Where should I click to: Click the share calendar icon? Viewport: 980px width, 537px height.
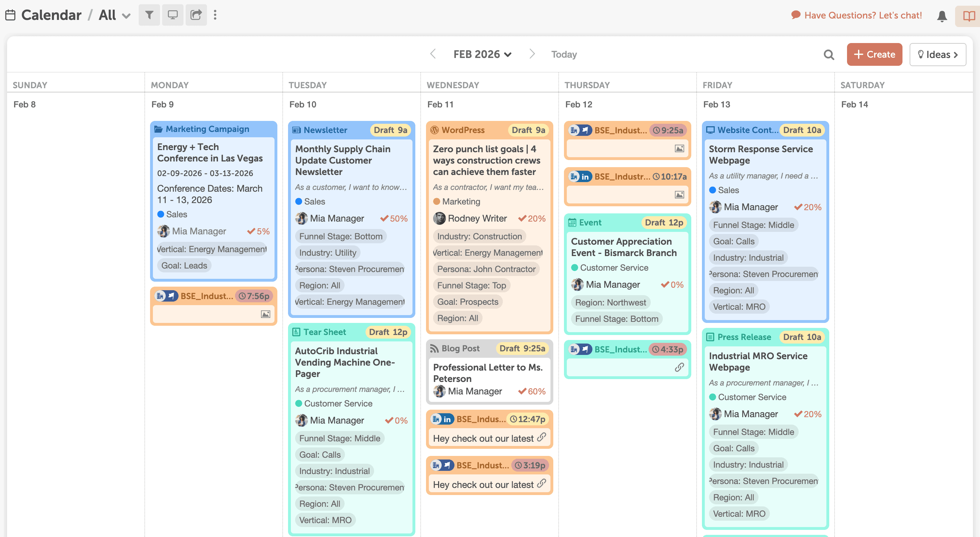[x=196, y=15]
